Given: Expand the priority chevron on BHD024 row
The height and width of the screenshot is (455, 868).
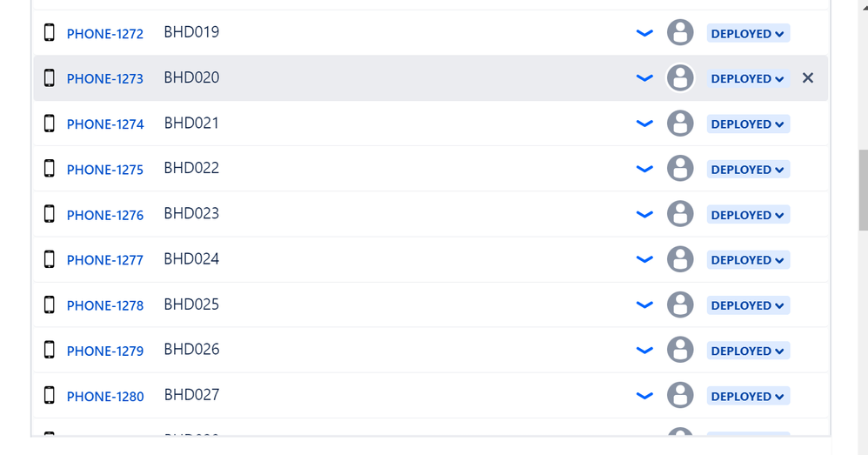Looking at the screenshot, I should [644, 259].
